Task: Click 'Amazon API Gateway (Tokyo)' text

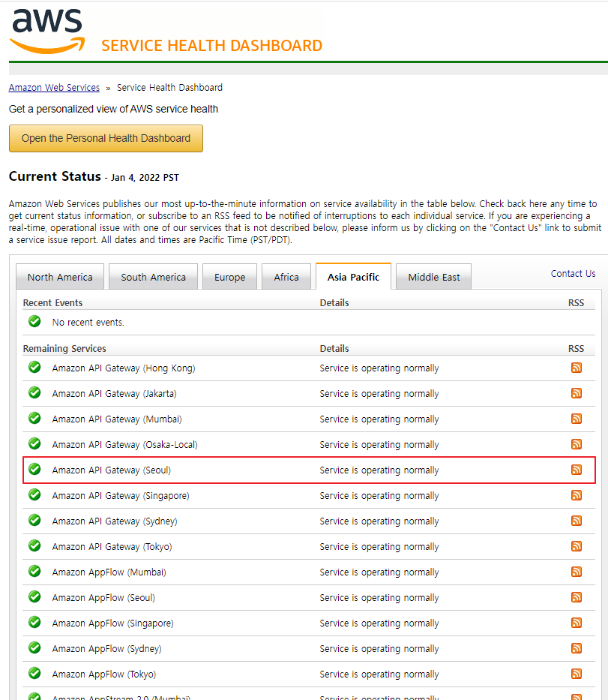Action: pos(112,546)
